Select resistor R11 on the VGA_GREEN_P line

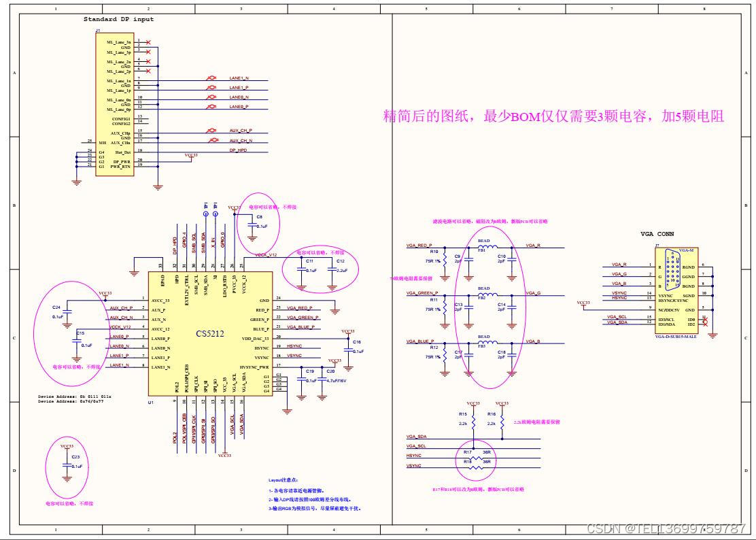(445, 309)
